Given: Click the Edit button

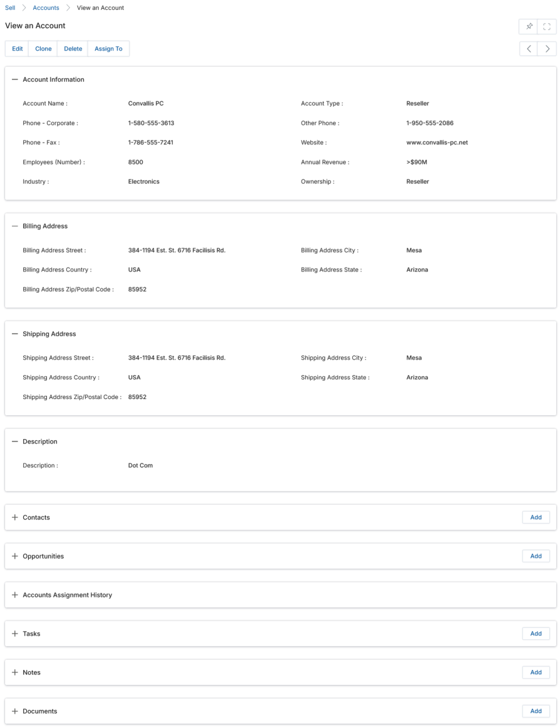Looking at the screenshot, I should pos(17,49).
